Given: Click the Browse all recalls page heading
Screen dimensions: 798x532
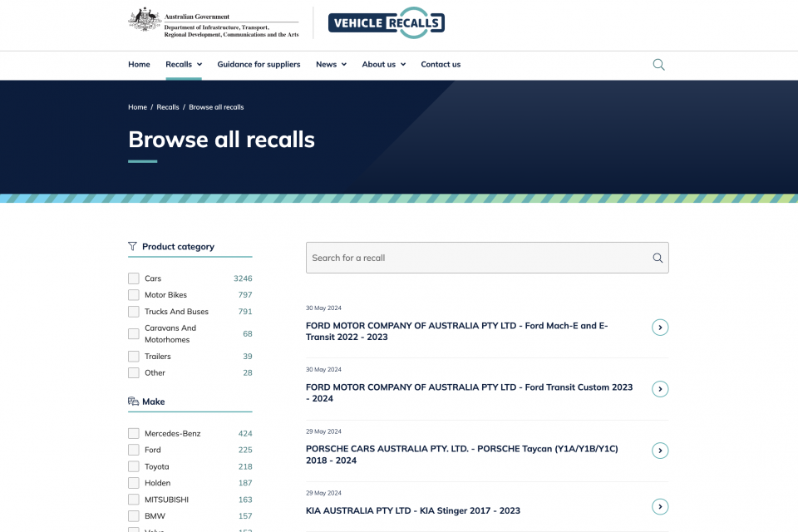Looking at the screenshot, I should [x=221, y=140].
